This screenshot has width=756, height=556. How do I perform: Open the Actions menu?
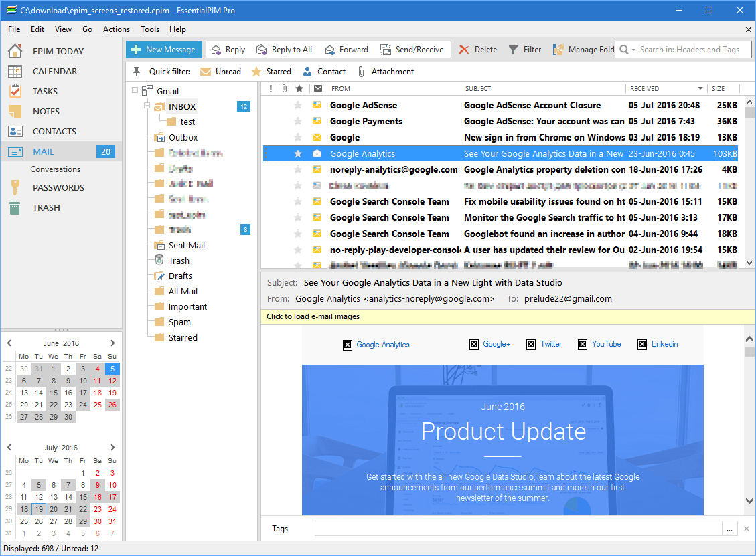[x=117, y=29]
